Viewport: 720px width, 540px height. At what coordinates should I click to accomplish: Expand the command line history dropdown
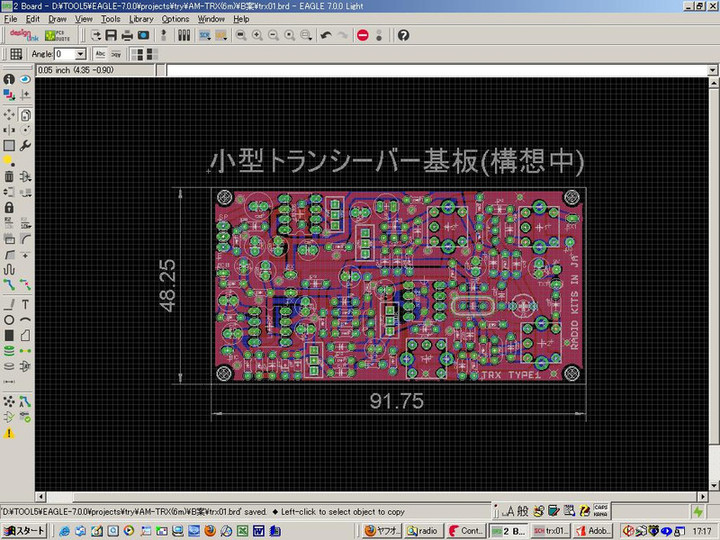[713, 71]
